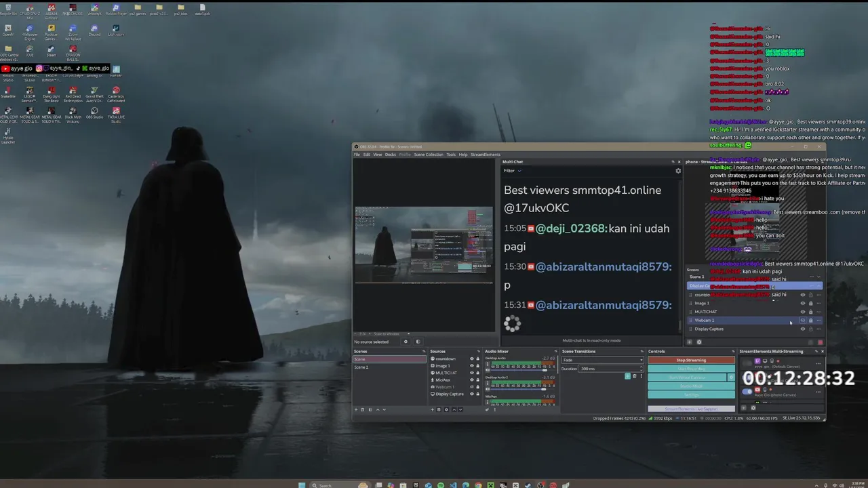Open the Zoom Workplace desktop shortcut
Image resolution: width=868 pixels, height=488 pixels.
tap(73, 31)
